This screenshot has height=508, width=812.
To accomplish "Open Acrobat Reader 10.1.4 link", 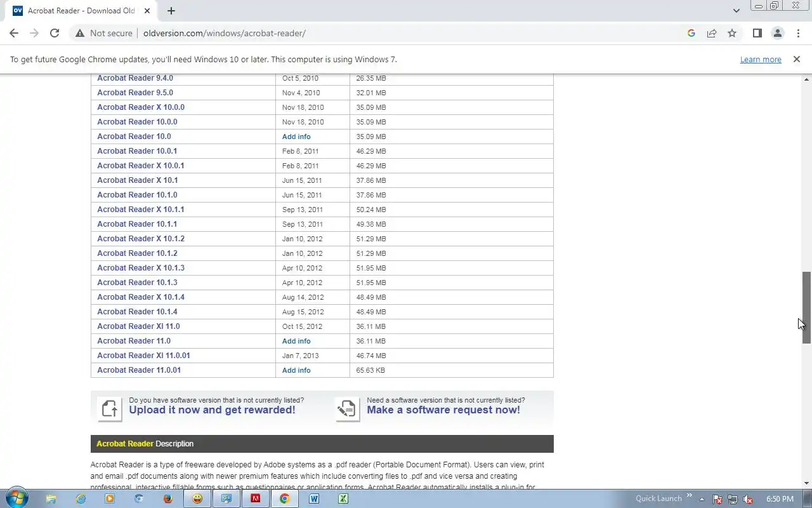I will coord(137,312).
